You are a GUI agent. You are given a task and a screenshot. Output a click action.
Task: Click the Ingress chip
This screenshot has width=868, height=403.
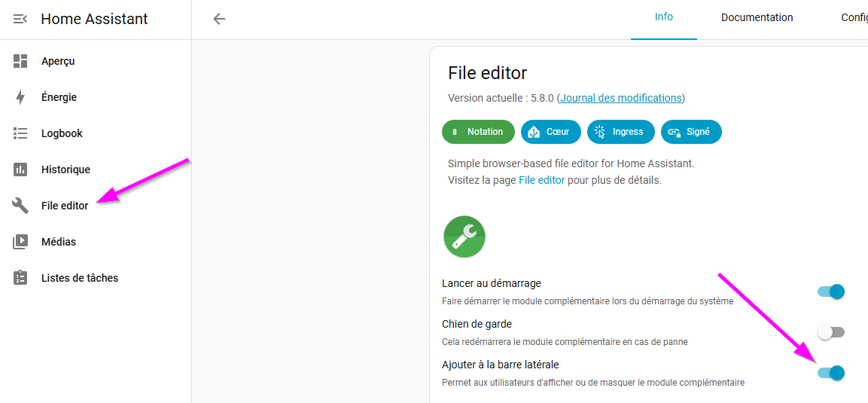pyautogui.click(x=621, y=132)
